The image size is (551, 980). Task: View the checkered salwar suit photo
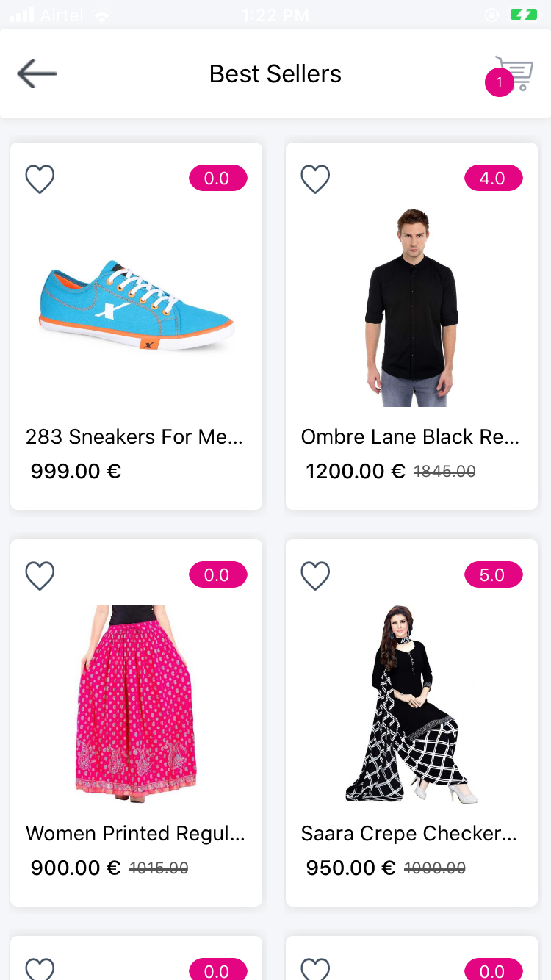[x=411, y=704]
